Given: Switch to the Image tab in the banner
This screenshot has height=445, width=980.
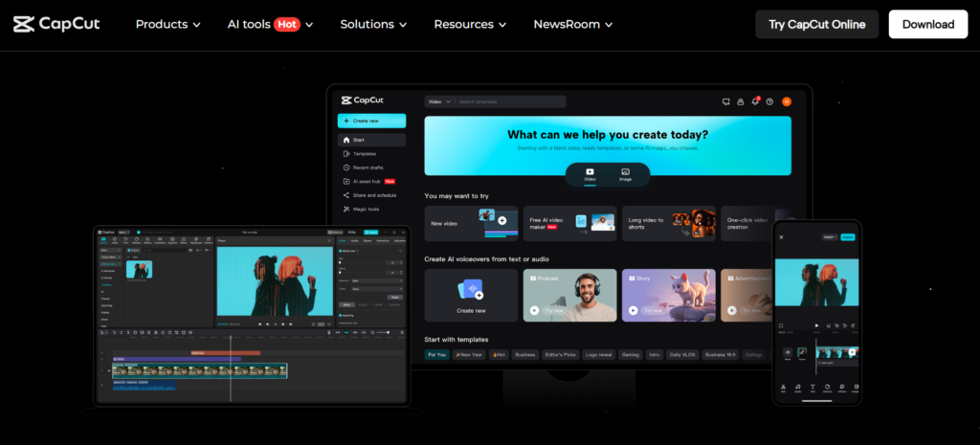Looking at the screenshot, I should (625, 174).
